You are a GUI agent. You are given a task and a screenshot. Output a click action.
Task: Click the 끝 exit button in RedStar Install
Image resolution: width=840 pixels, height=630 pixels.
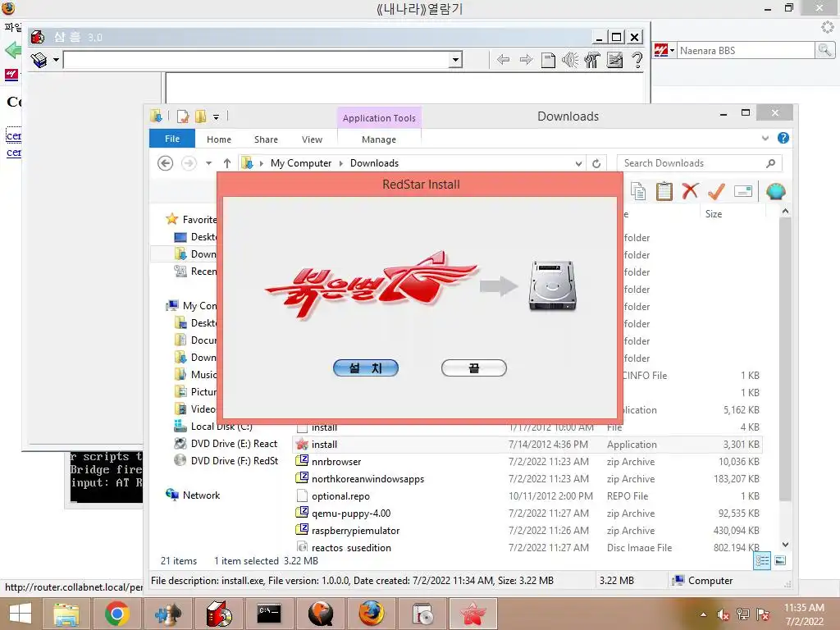pos(473,368)
